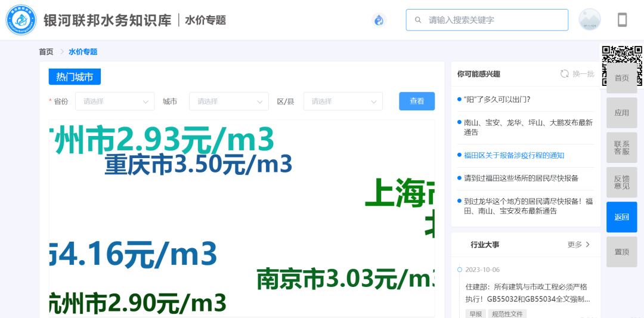This screenshot has width=644, height=318.
Task: Open 住建部 GB55032 news item
Action: click(x=528, y=292)
